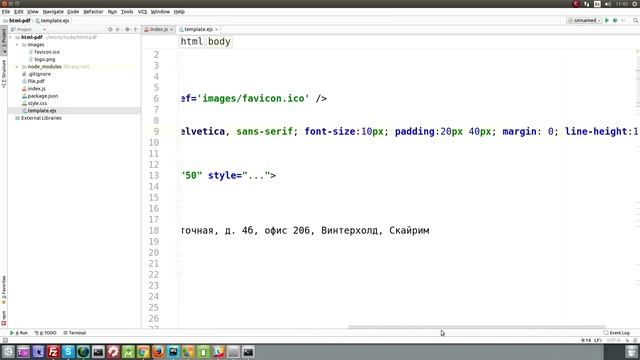Open the last terminal icon on the taskbar
The height and width of the screenshot is (360, 640).
[x=248, y=352]
